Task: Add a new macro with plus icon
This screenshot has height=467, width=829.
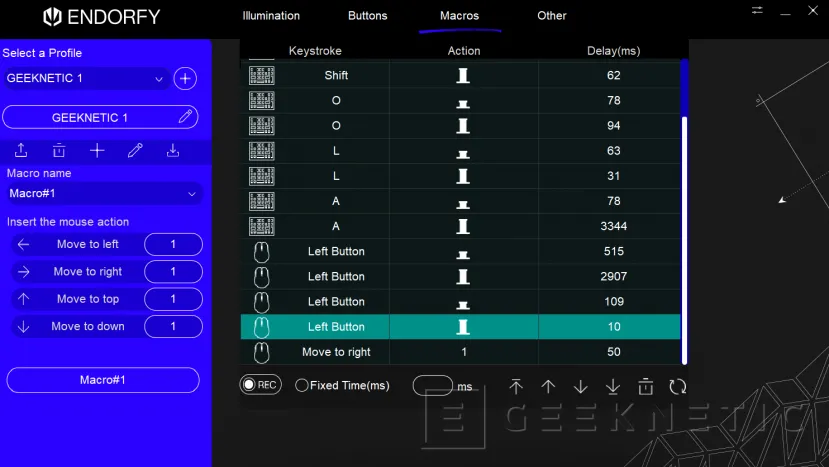Action: pos(97,151)
